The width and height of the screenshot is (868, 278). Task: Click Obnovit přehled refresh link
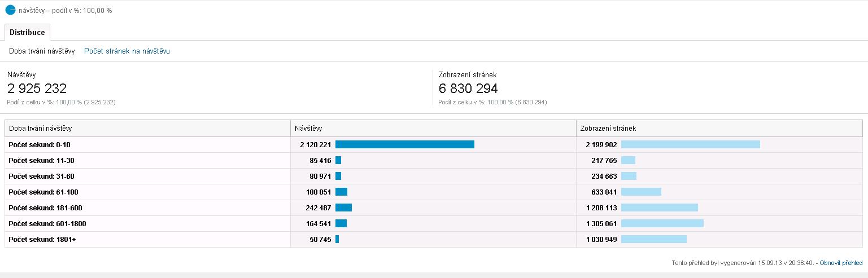[x=841, y=263]
